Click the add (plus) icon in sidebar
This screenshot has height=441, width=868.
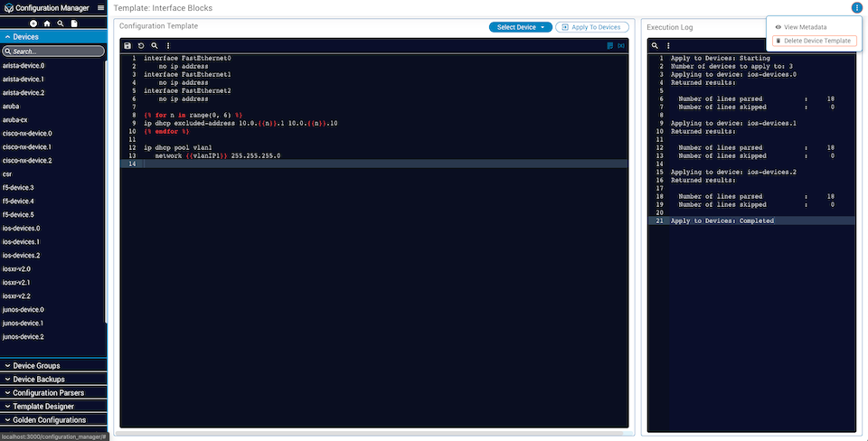(x=33, y=23)
